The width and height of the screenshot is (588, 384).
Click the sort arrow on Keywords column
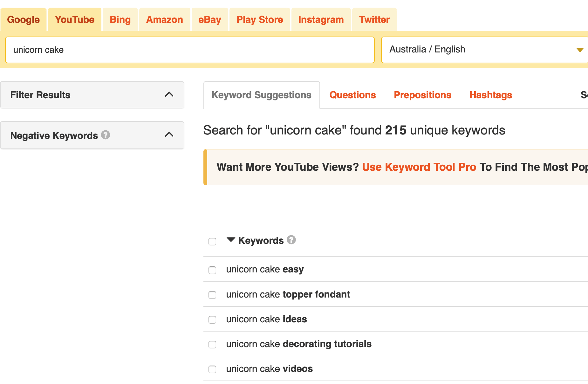tap(231, 240)
